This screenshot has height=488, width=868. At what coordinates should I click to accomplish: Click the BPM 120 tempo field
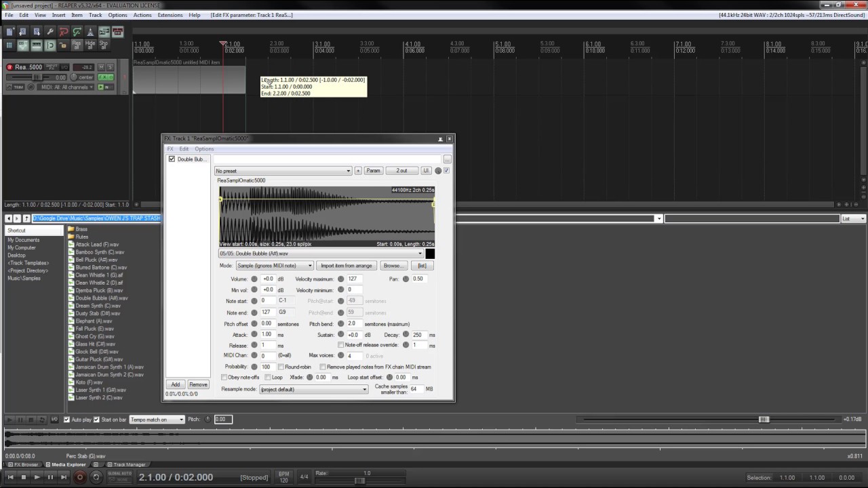point(284,477)
